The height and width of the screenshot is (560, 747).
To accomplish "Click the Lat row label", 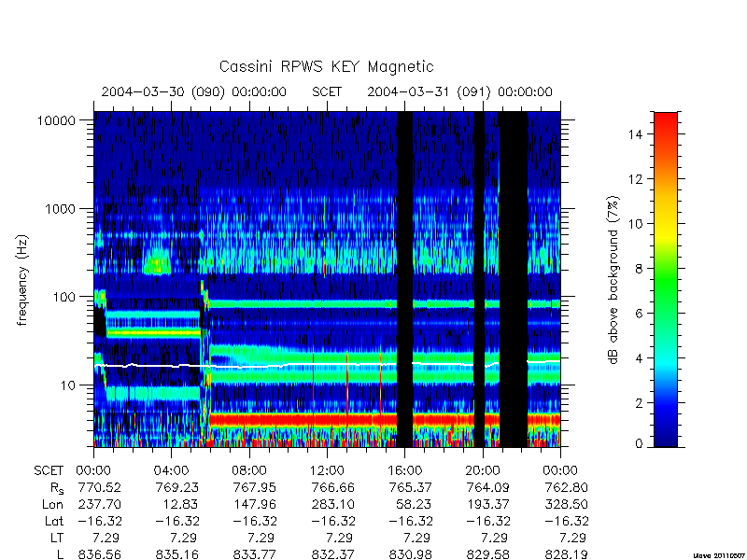I will pos(54,522).
